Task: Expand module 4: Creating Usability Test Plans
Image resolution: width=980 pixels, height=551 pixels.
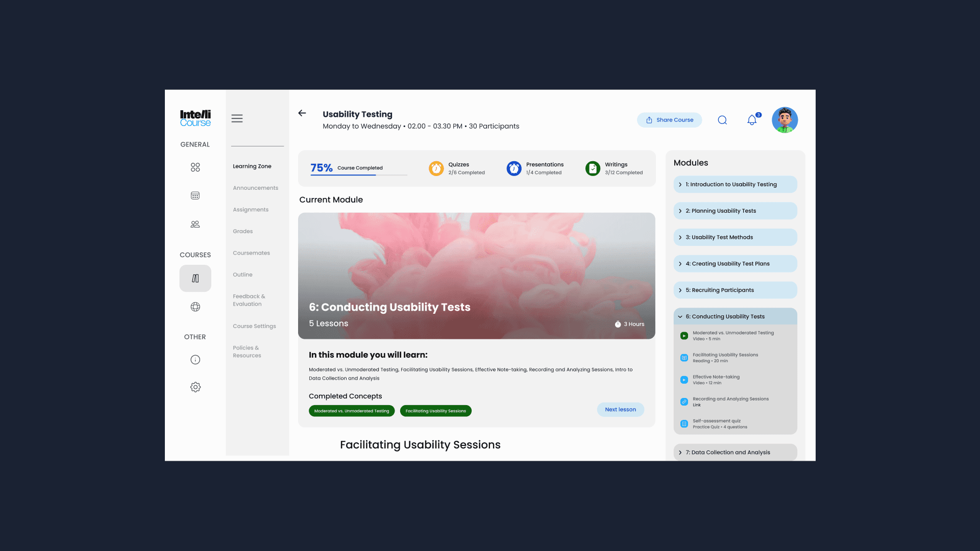Action: click(x=735, y=264)
